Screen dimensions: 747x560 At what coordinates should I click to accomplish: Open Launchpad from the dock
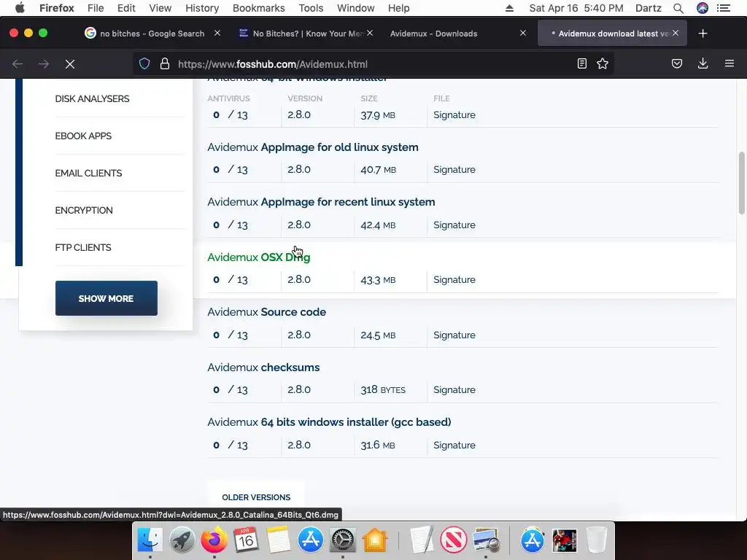(182, 540)
